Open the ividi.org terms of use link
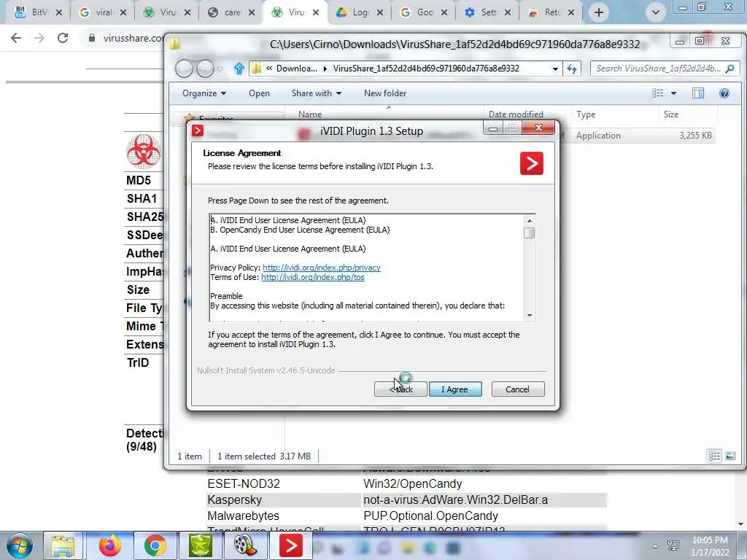747x560 pixels. (313, 277)
